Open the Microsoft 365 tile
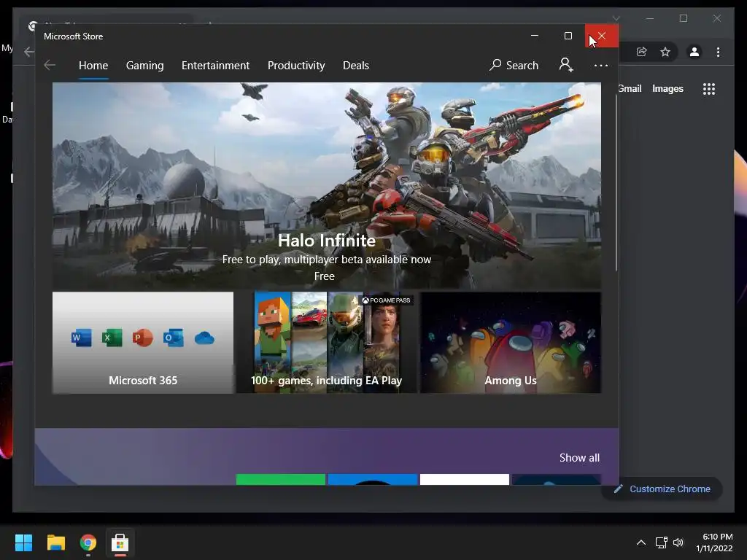Viewport: 747px width, 560px height. (143, 343)
